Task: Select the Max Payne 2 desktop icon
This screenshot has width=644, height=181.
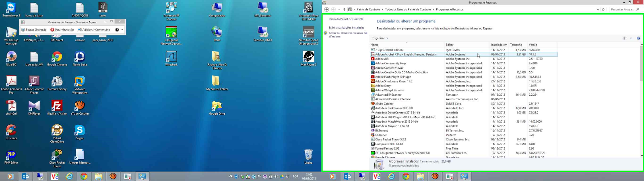Action: tap(308, 59)
